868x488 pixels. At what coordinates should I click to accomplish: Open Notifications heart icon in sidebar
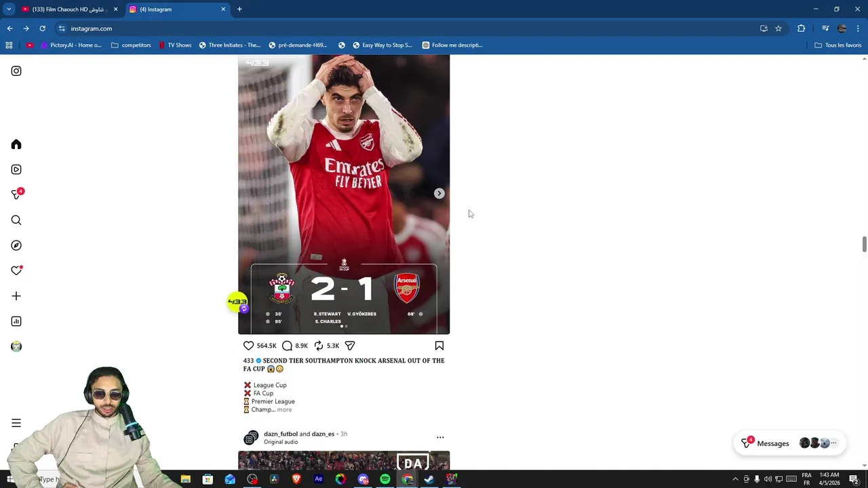16,270
